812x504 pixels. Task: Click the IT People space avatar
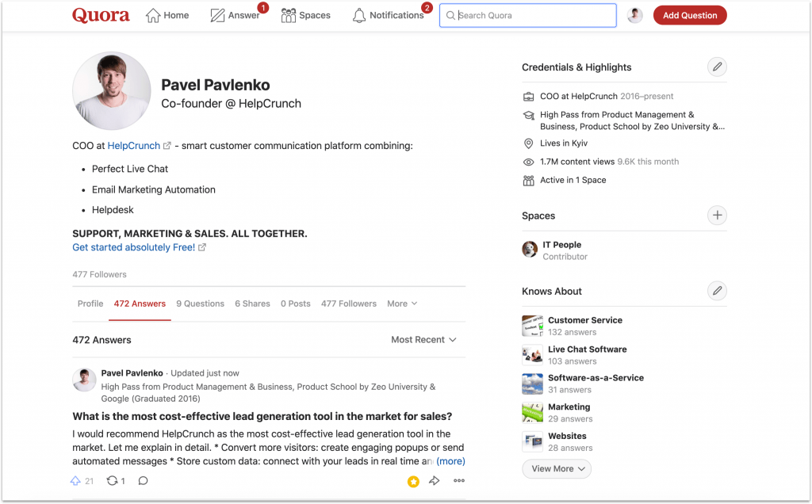530,250
